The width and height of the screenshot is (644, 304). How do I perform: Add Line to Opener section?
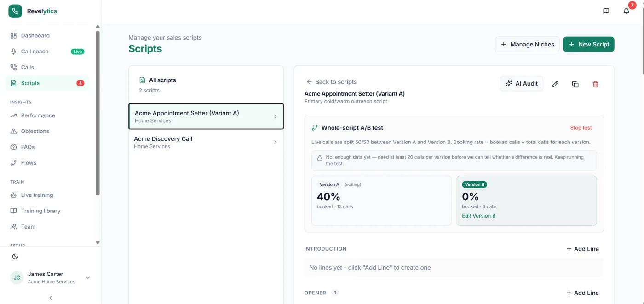coord(582,293)
